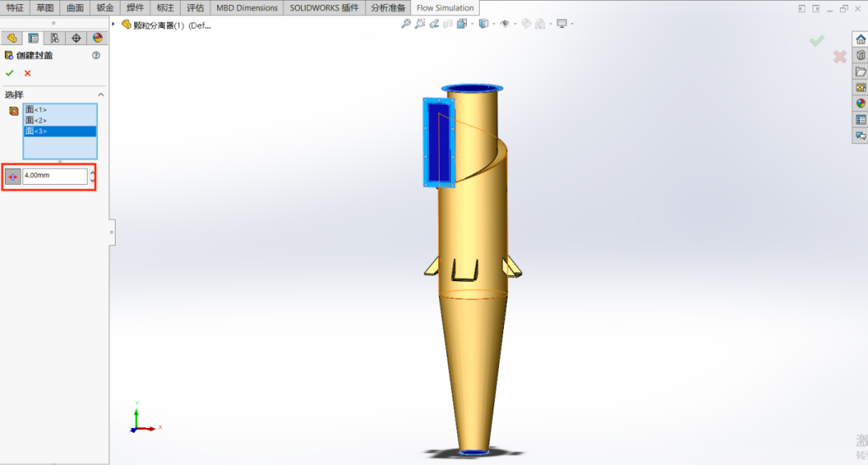The width and height of the screenshot is (868, 465).
Task: Switch to the 标注 ribbon tab
Action: (165, 8)
